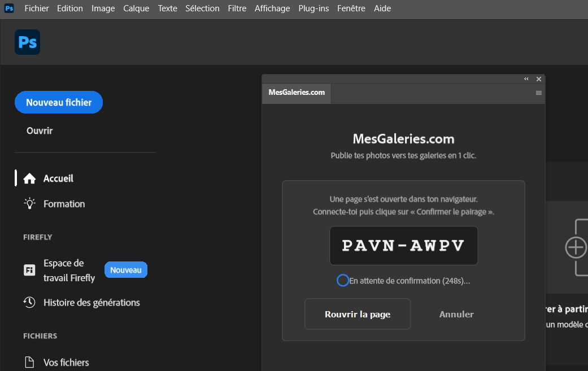Image resolution: width=588 pixels, height=371 pixels.
Task: Collapse the panel with double-arrow icon
Action: 526,78
